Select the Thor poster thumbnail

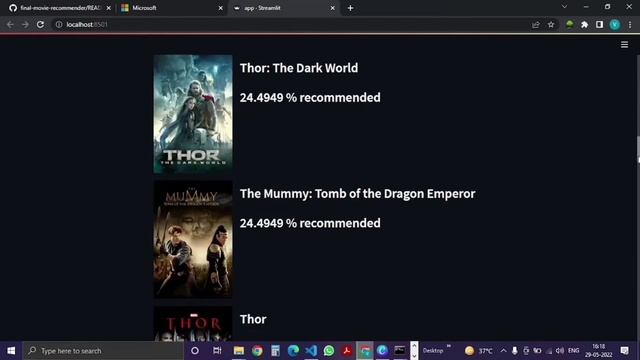coord(193,324)
